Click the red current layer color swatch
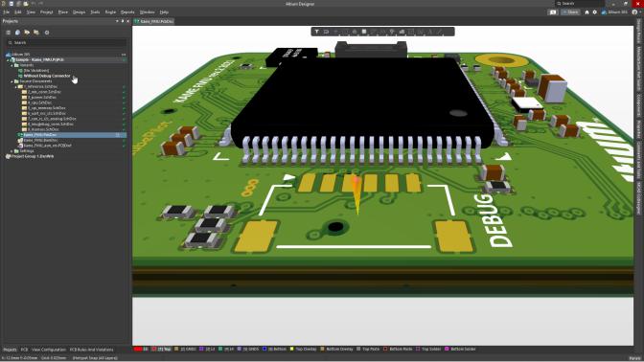This screenshot has width=644, height=362. pos(138,350)
